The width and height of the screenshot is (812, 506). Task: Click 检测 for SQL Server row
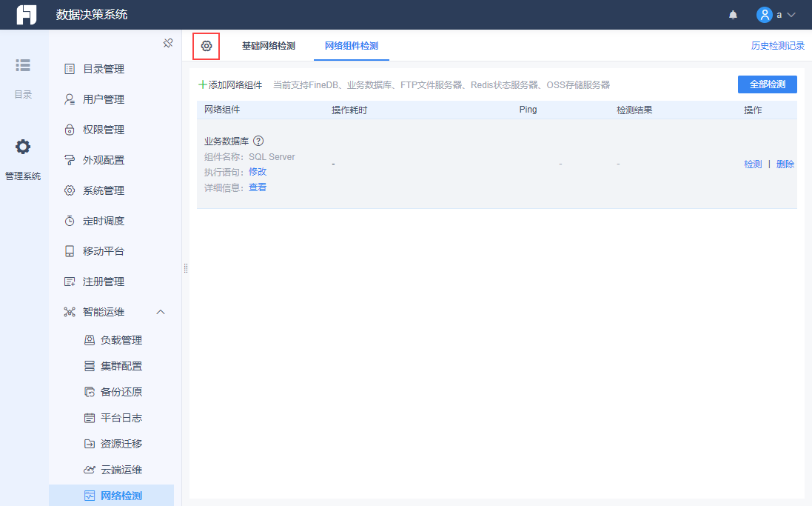coord(753,164)
